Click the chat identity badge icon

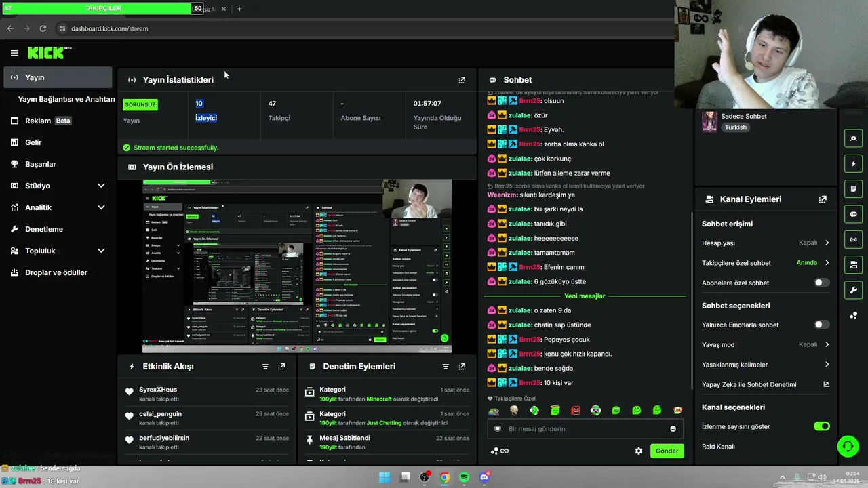click(x=498, y=429)
